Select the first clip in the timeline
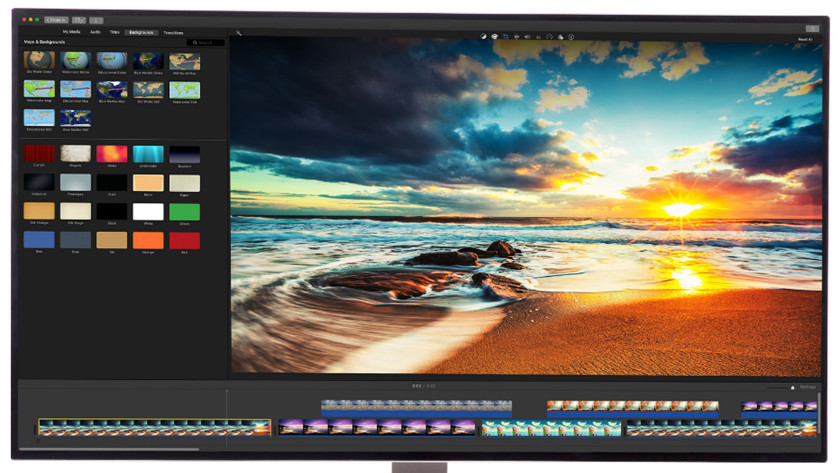Screen dimensions: 840x473 [154, 427]
